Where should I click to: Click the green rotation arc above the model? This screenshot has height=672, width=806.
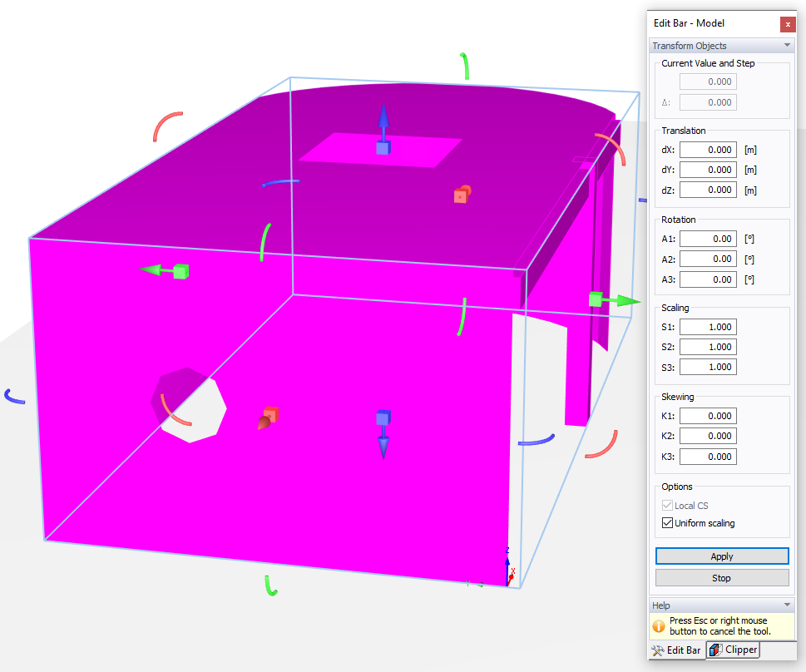tap(465, 66)
